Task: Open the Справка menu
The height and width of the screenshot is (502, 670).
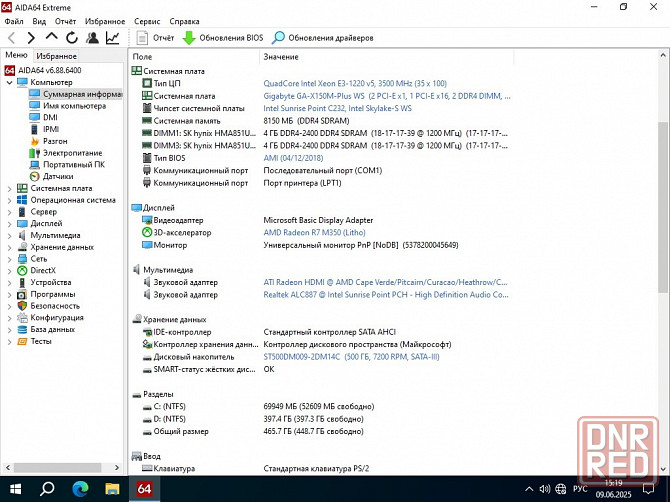Action: click(x=184, y=21)
